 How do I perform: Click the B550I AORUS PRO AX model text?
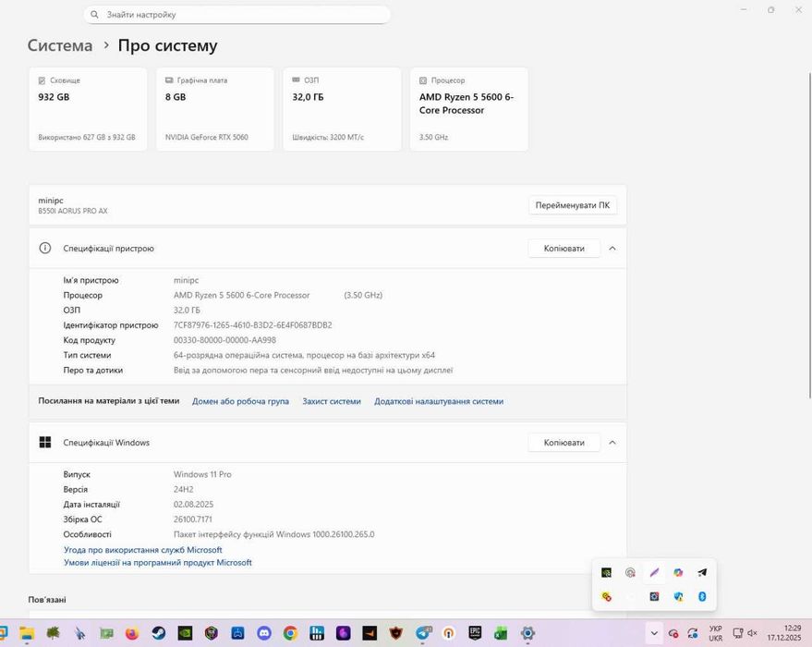click(x=72, y=211)
